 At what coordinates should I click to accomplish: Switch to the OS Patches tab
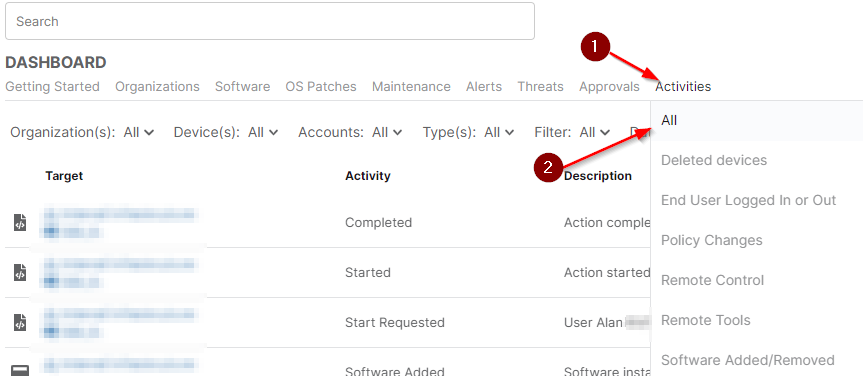(321, 86)
